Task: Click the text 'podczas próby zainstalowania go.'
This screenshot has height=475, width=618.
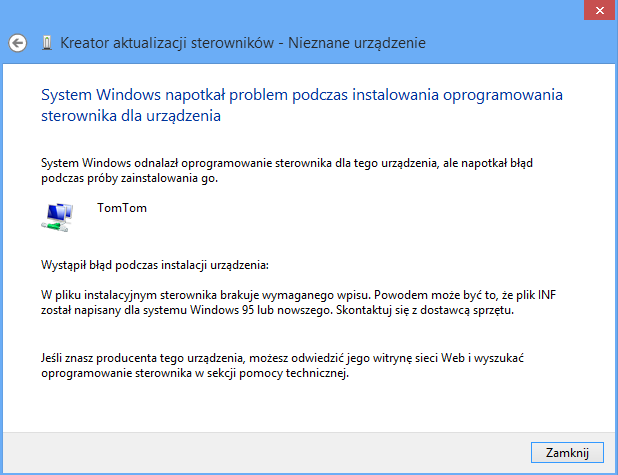Action: (x=129, y=178)
